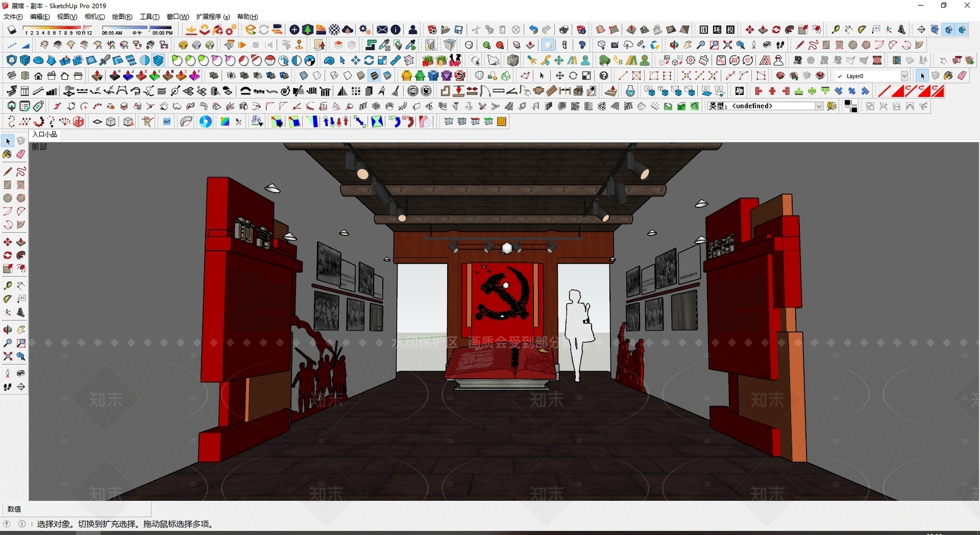Viewport: 980px width, 535px height.
Task: Select the Orbit tool in left palette
Action: coord(7,330)
